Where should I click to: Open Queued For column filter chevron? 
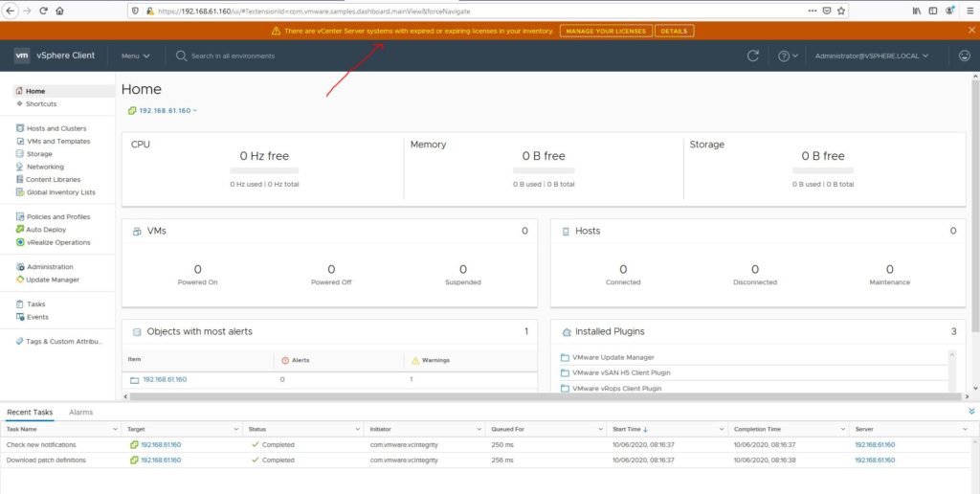pyautogui.click(x=600, y=430)
